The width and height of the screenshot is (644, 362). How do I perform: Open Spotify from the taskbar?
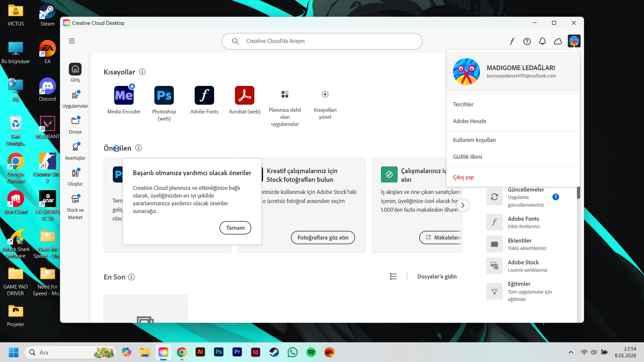click(311, 352)
